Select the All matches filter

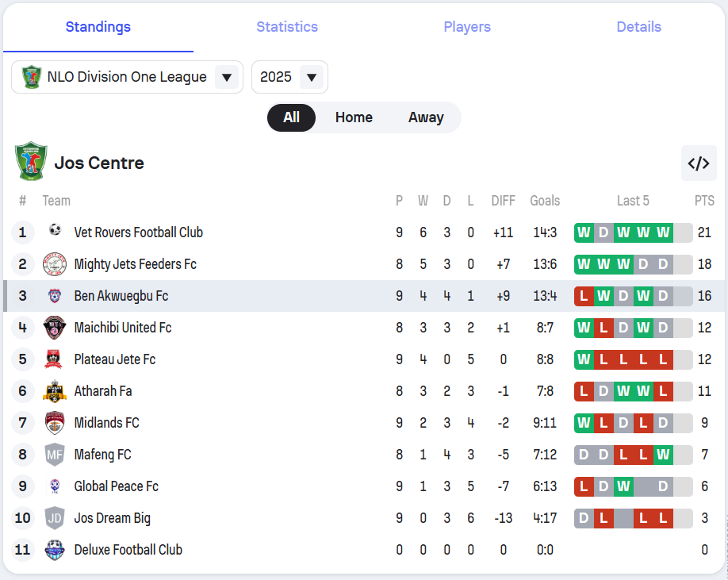click(x=291, y=117)
